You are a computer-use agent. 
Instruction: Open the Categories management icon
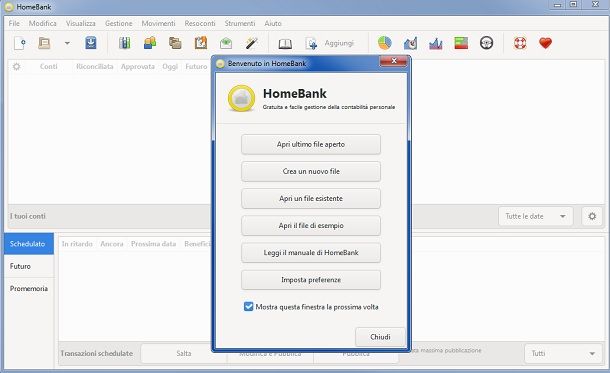pyautogui.click(x=175, y=43)
